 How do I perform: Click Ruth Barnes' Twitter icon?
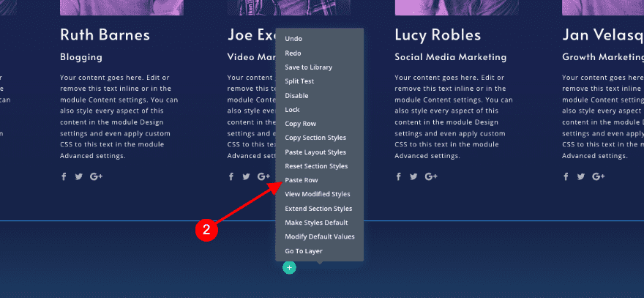pyautogui.click(x=79, y=176)
